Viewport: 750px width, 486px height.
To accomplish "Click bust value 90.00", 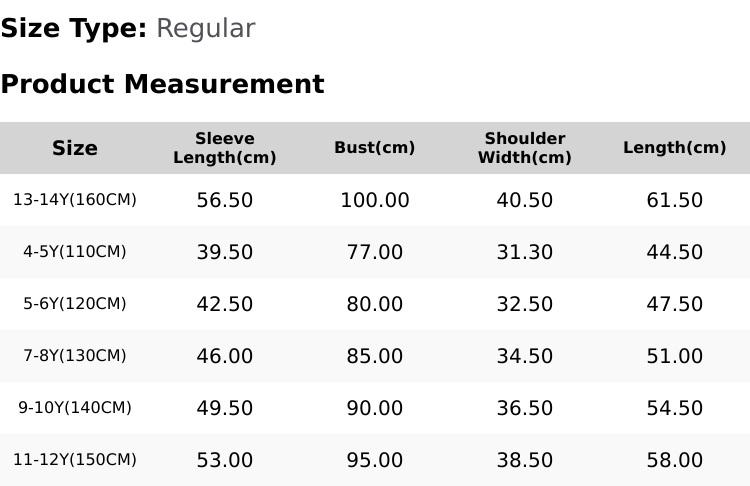I will [375, 408].
